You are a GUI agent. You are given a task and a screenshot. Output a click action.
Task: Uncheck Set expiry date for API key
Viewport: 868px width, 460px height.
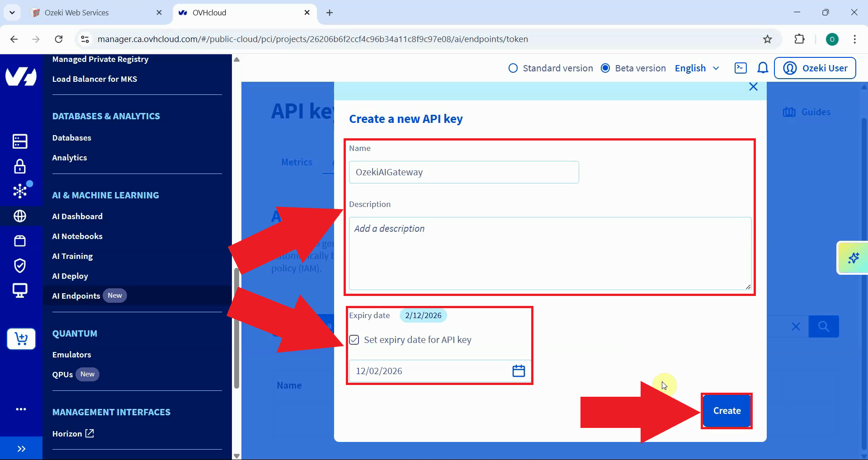tap(354, 340)
